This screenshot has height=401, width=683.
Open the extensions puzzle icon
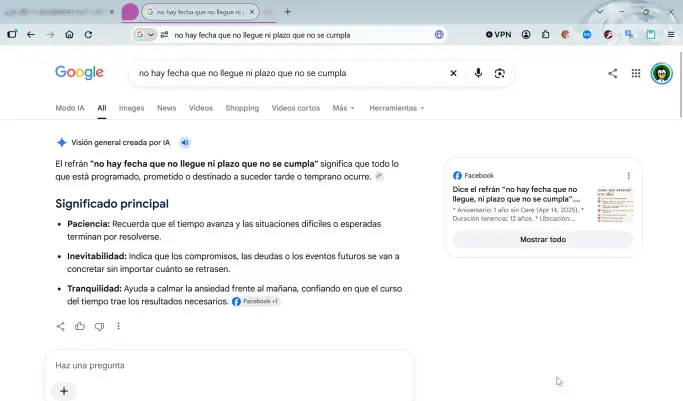[x=545, y=34]
